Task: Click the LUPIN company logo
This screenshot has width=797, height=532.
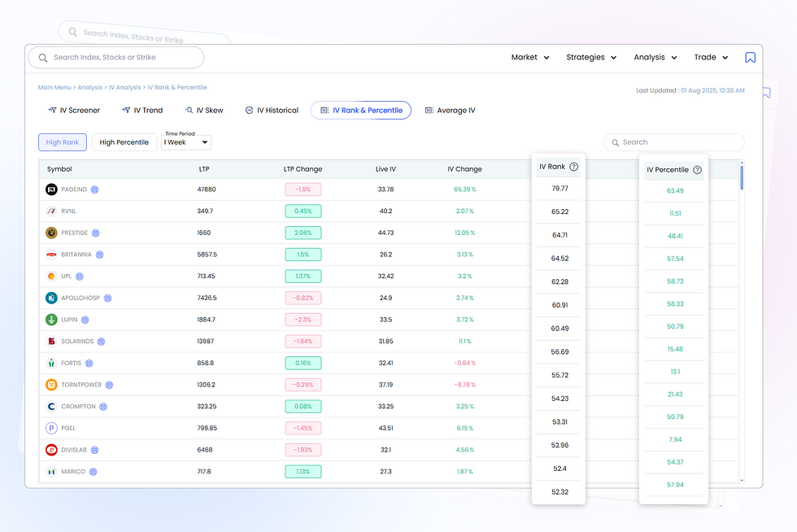Action: coord(51,320)
